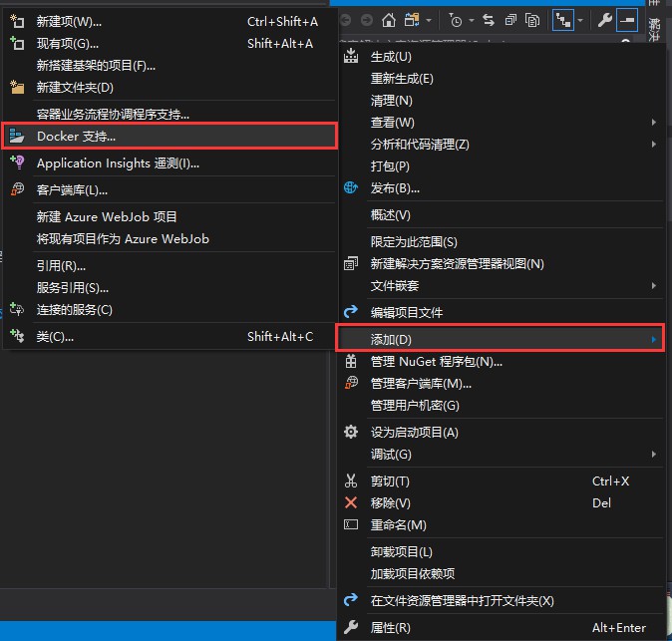Screen dimensions: 672x641
Task: Choose 引用(R)... from Add submenu
Action: 169,266
